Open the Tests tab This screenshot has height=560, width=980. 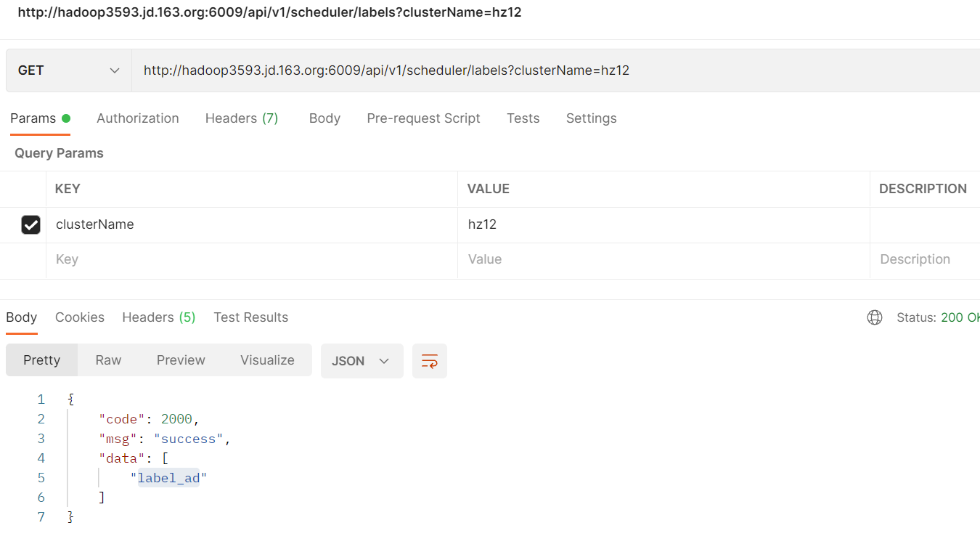click(x=523, y=118)
